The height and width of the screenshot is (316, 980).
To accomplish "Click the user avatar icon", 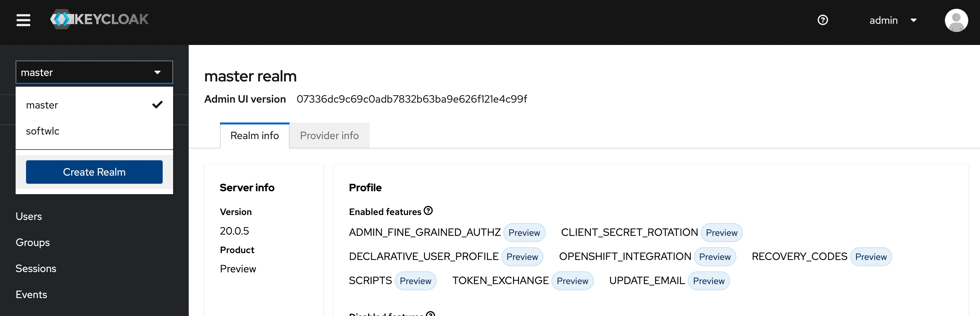I will pyautogui.click(x=956, y=20).
